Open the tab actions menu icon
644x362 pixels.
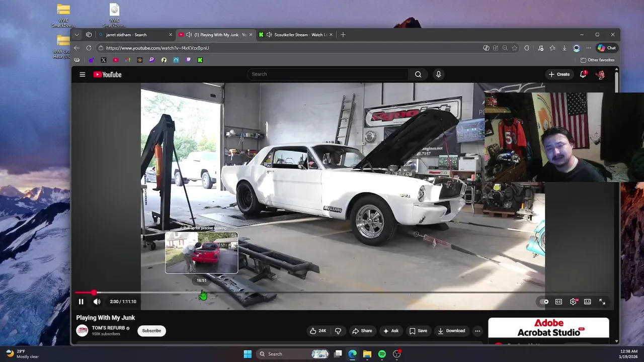point(89,35)
